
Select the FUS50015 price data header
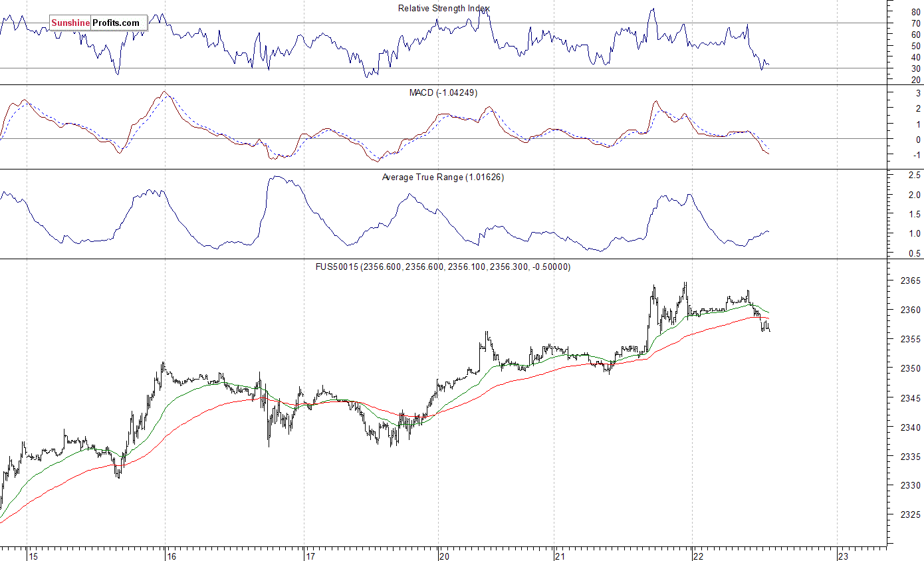pyautogui.click(x=443, y=267)
